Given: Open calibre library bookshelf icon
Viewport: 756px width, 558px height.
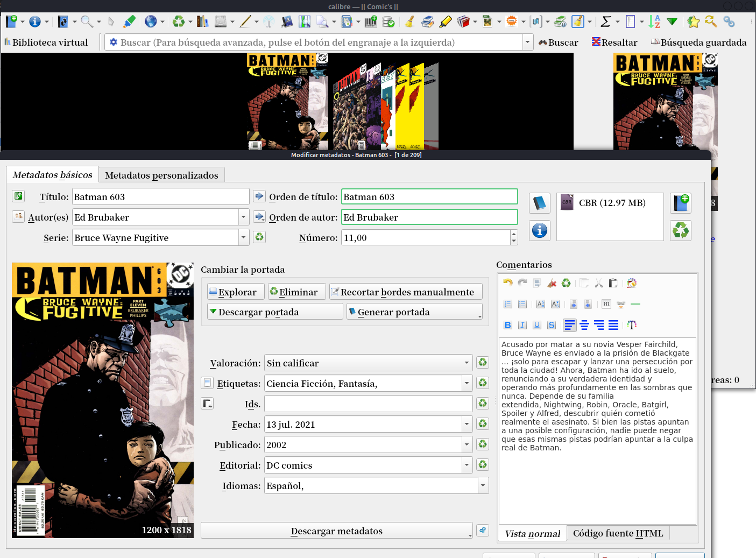Looking at the screenshot, I should coord(202,22).
